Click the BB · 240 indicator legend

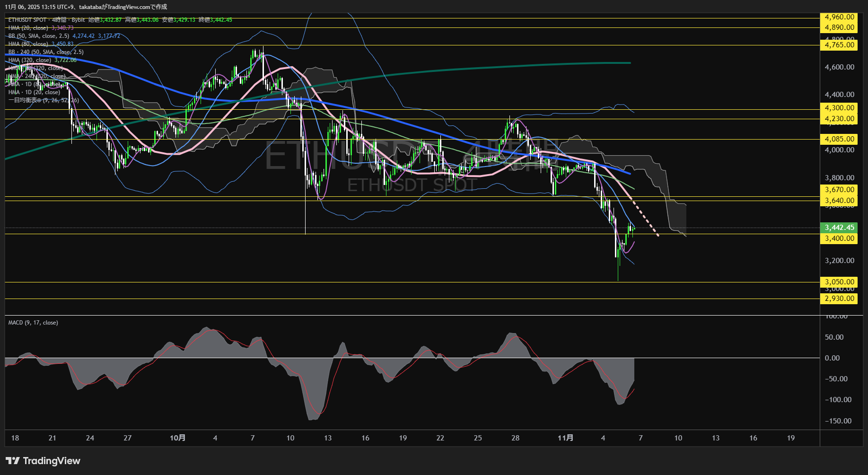click(45, 52)
